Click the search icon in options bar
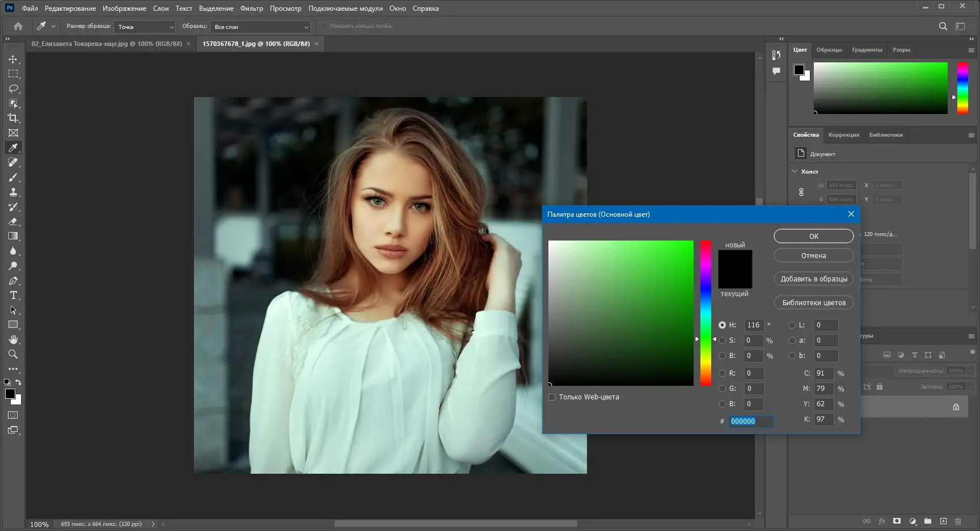980x531 pixels. tap(943, 26)
